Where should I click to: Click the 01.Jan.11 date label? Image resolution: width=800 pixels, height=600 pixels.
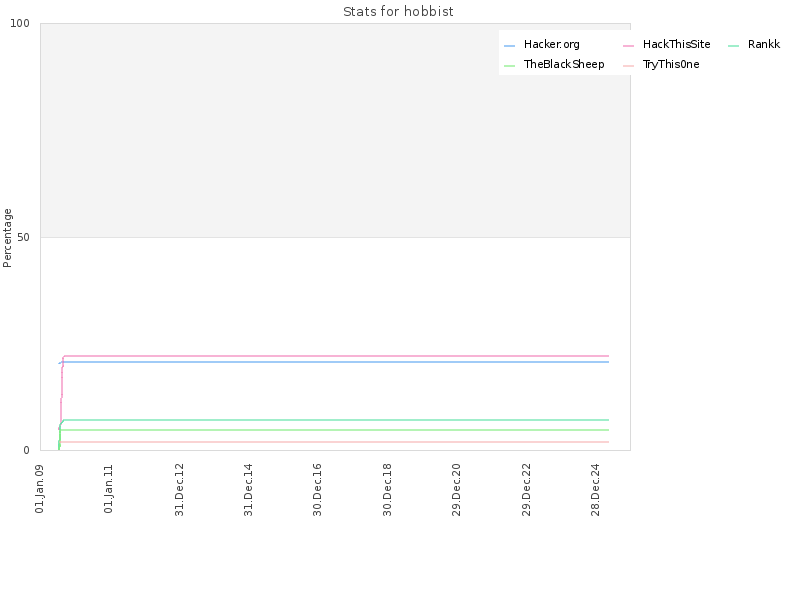click(x=109, y=489)
